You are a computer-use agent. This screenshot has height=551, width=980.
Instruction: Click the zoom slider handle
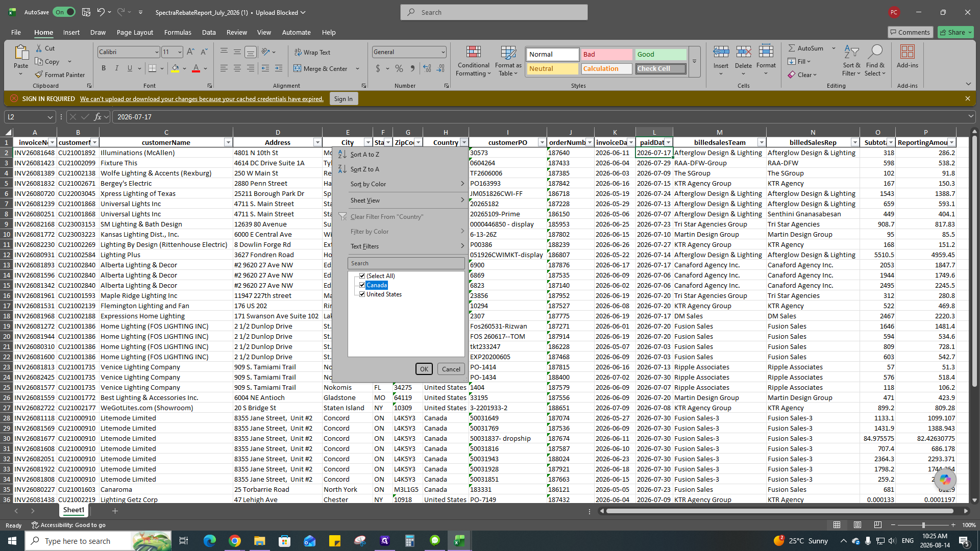(923, 525)
